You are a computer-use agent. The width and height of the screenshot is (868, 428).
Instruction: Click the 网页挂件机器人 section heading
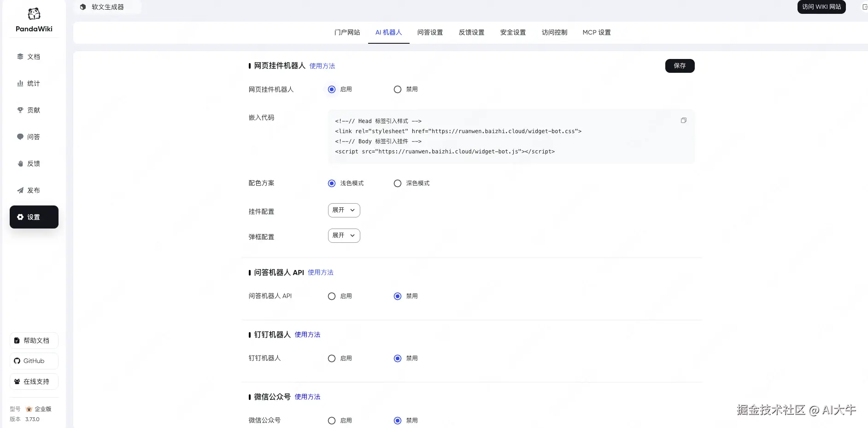click(x=280, y=66)
